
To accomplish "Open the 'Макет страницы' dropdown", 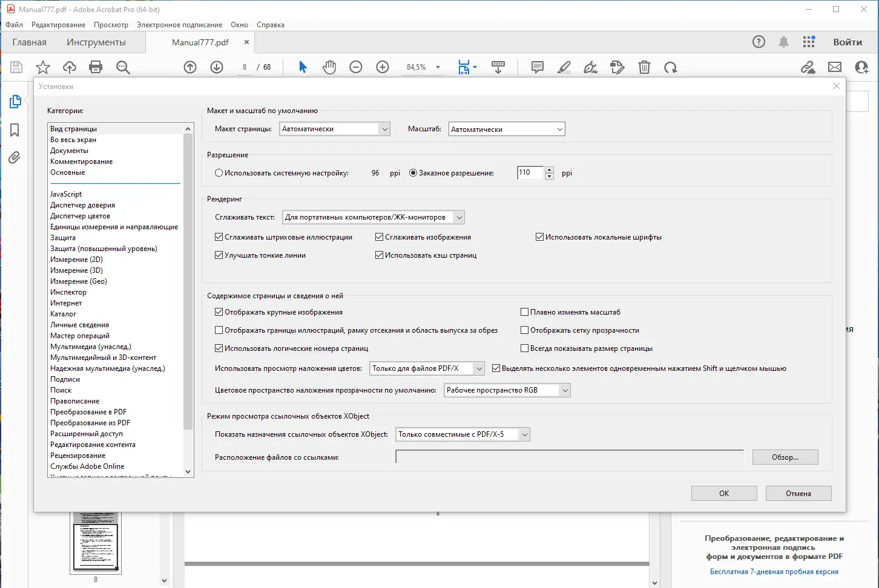I will [x=335, y=129].
